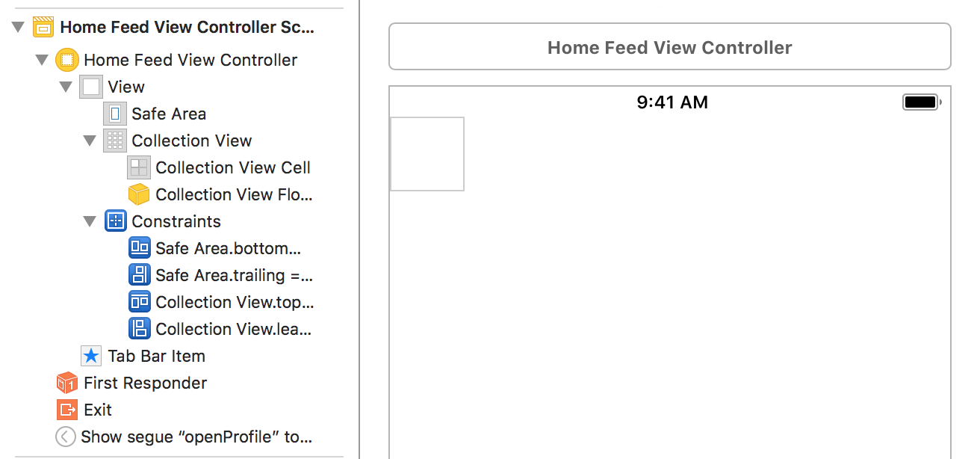Image resolution: width=980 pixels, height=459 pixels.
Task: Select the Tab Bar Item star icon
Action: [91, 356]
